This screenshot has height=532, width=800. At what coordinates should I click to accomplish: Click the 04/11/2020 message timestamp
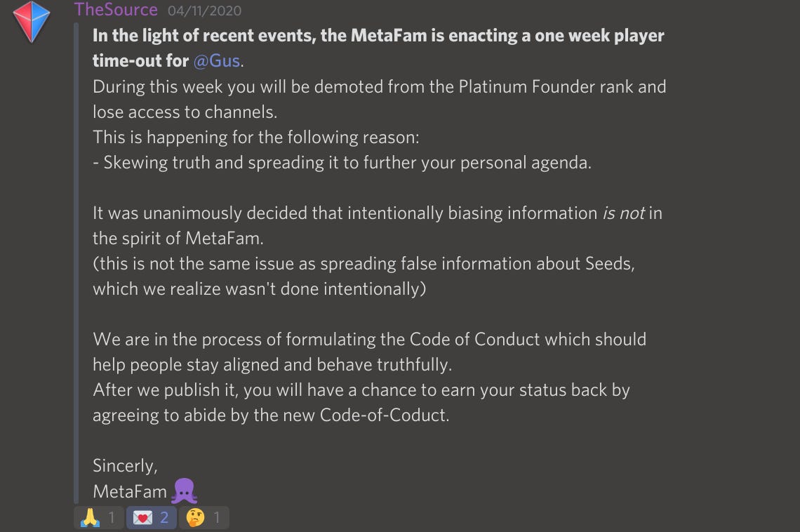click(205, 11)
